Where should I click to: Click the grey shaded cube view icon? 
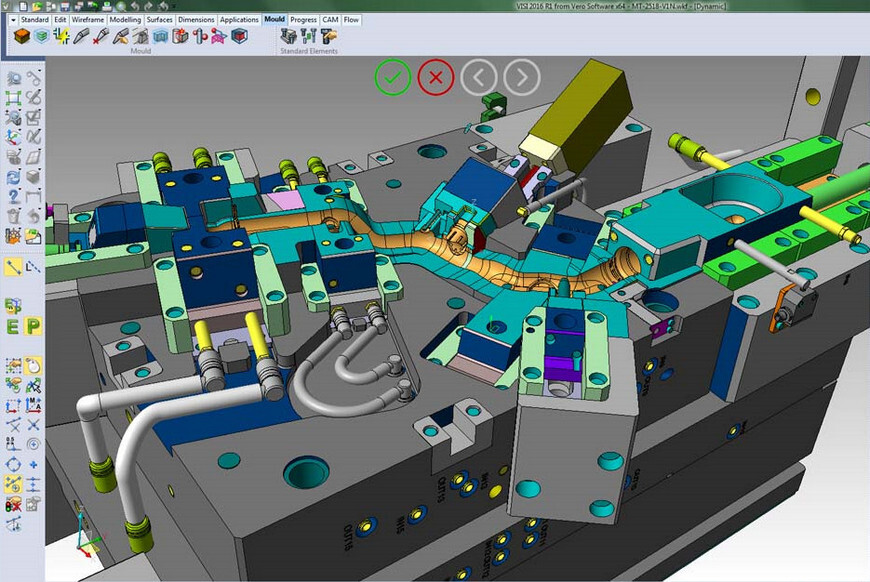click(33, 177)
